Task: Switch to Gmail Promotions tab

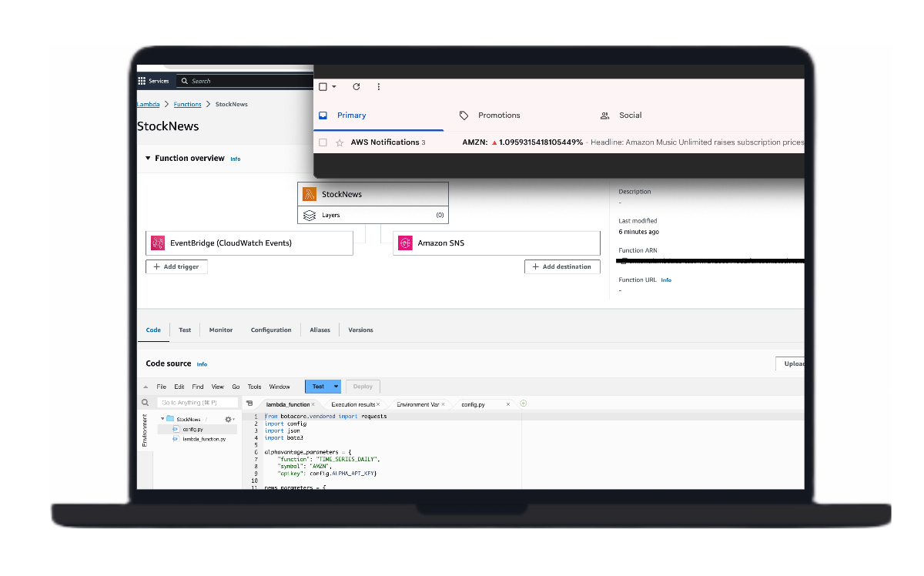Action: click(x=490, y=116)
